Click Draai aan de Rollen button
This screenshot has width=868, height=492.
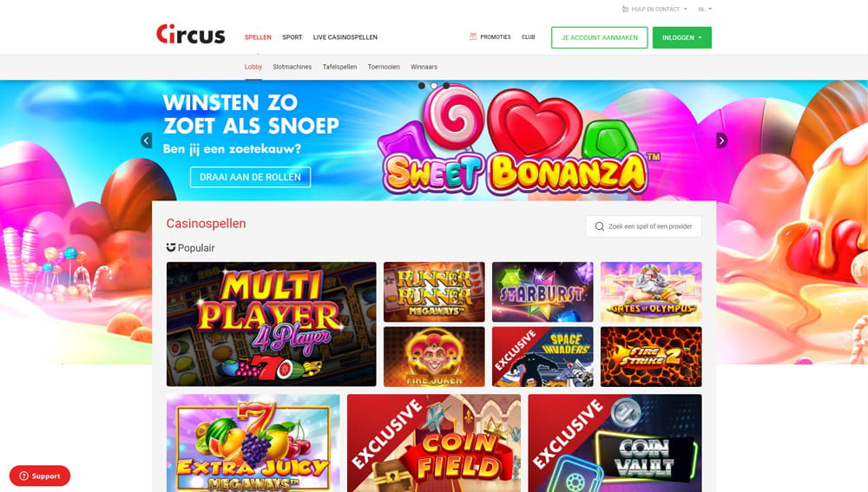point(250,177)
